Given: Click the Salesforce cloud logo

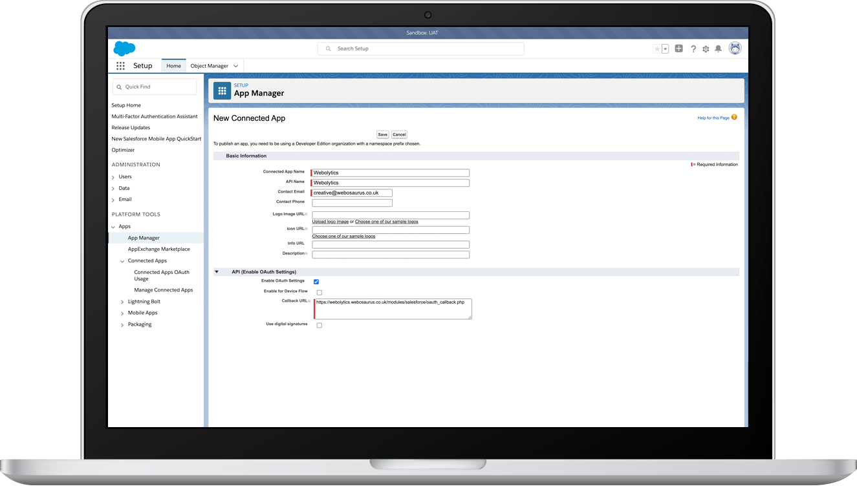Looking at the screenshot, I should [124, 48].
